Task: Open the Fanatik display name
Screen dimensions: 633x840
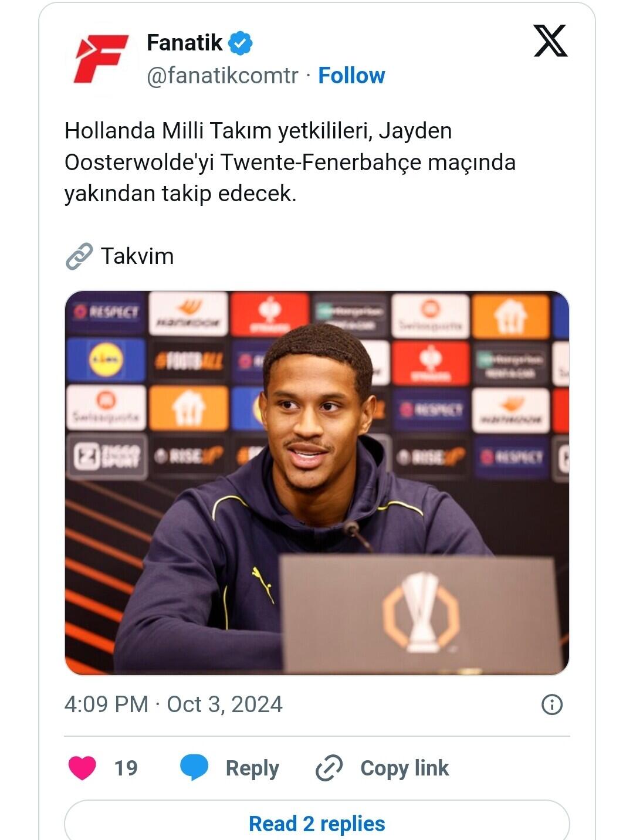Action: point(184,43)
